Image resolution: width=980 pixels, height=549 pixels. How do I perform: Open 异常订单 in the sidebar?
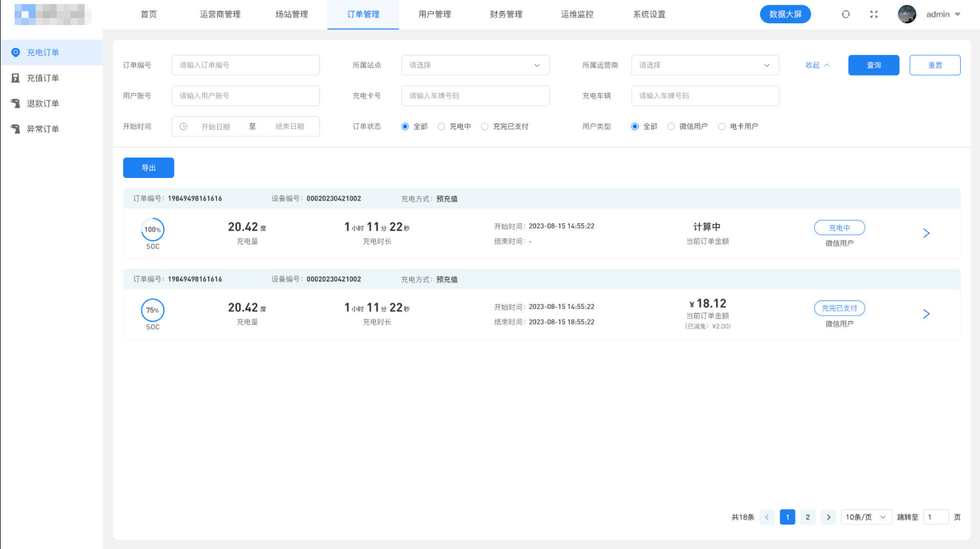tap(51, 129)
